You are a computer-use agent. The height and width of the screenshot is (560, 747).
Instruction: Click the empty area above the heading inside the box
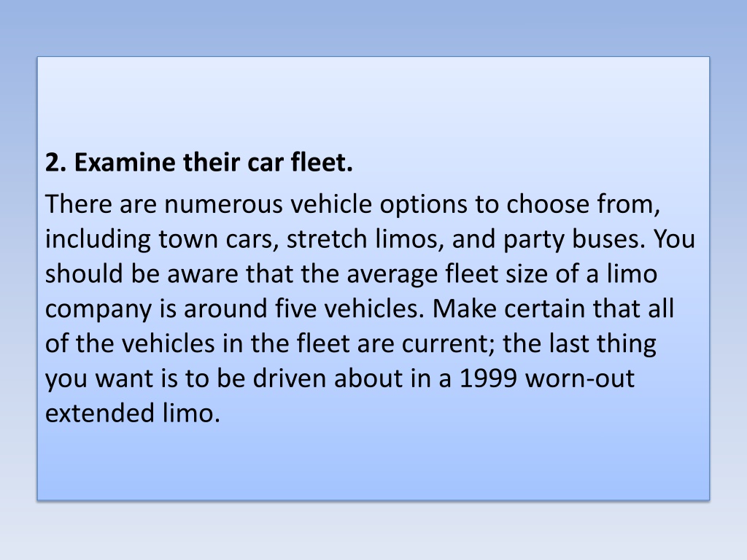[x=373, y=102]
